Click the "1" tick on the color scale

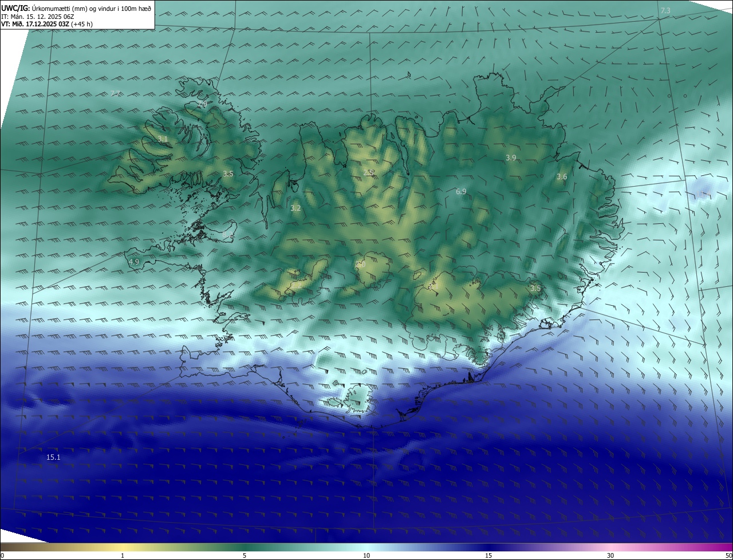123,555
